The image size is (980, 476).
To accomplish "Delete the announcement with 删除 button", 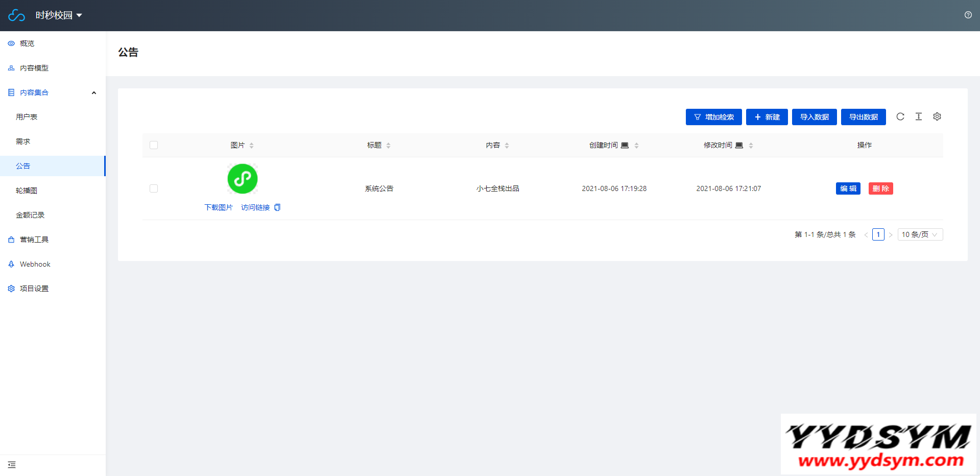I will click(x=880, y=188).
